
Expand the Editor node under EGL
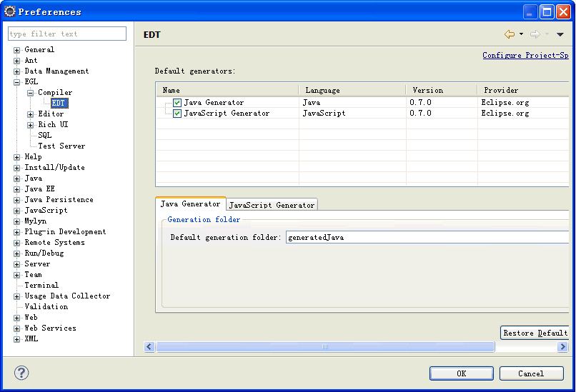click(31, 114)
